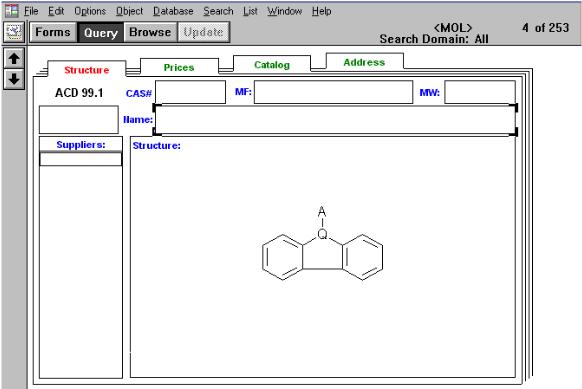
Task: Select the Address tab
Action: tap(364, 62)
